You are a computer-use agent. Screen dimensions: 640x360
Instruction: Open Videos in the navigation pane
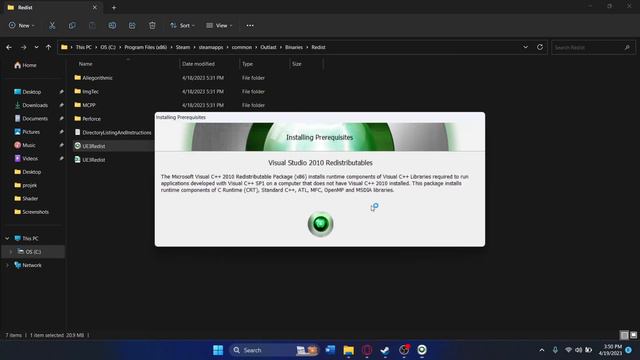(26, 158)
